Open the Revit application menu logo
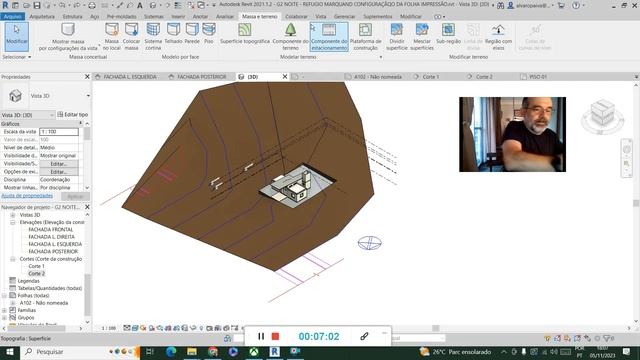The width and height of the screenshot is (640, 360). point(5,5)
